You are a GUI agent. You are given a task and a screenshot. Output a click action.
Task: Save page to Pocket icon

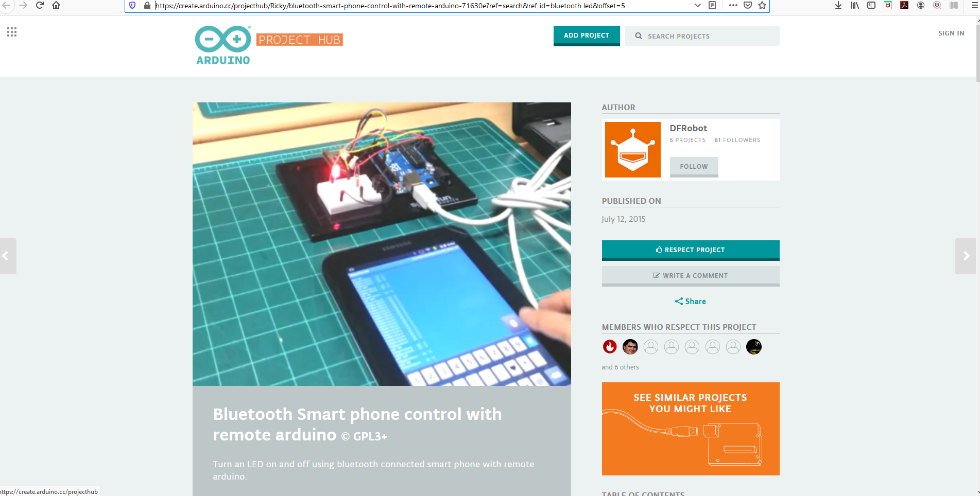(x=748, y=5)
